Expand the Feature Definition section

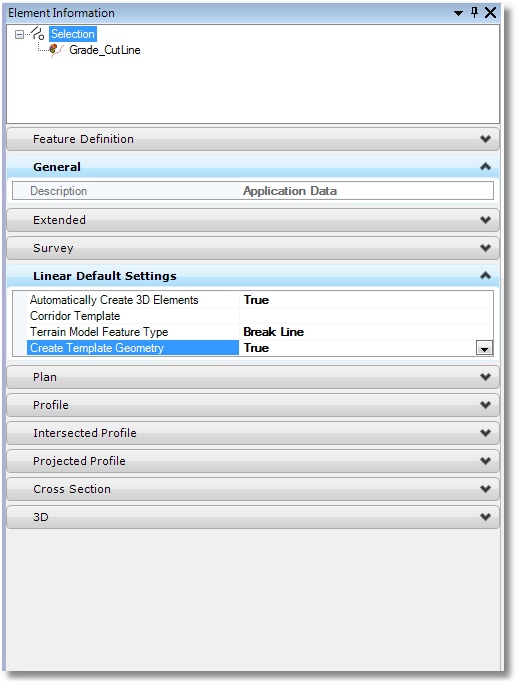[x=253, y=139]
